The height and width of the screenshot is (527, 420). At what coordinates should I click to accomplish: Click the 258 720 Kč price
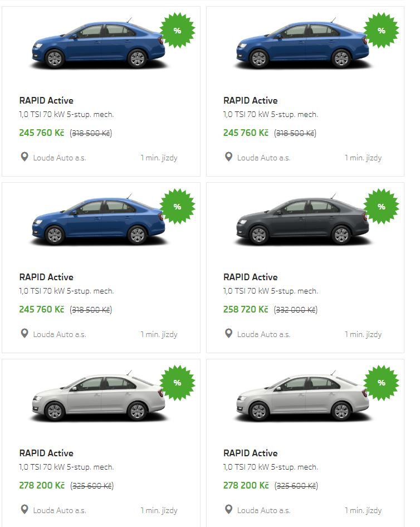(x=246, y=309)
